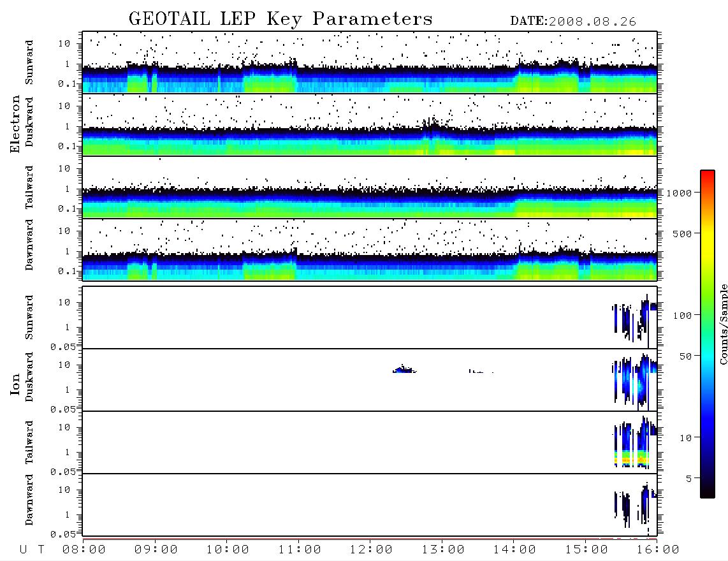
Task: Click the '1000' colorbar tick label
Action: tap(680, 193)
